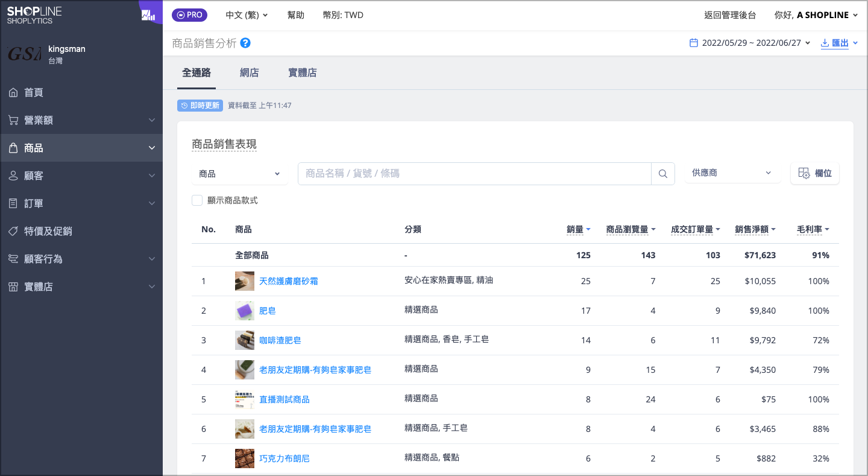Image resolution: width=868 pixels, height=476 pixels.
Task: Click the blue help question mark icon
Action: [x=245, y=43]
